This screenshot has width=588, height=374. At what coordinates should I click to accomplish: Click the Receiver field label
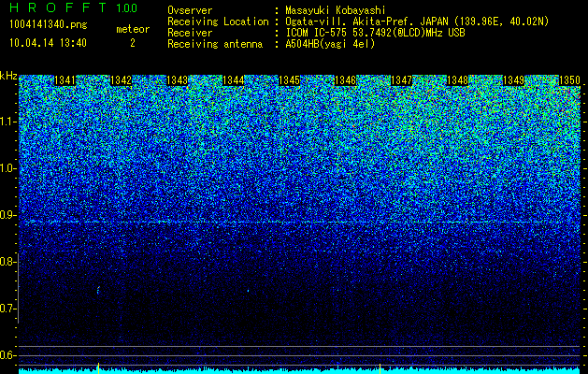pos(190,33)
